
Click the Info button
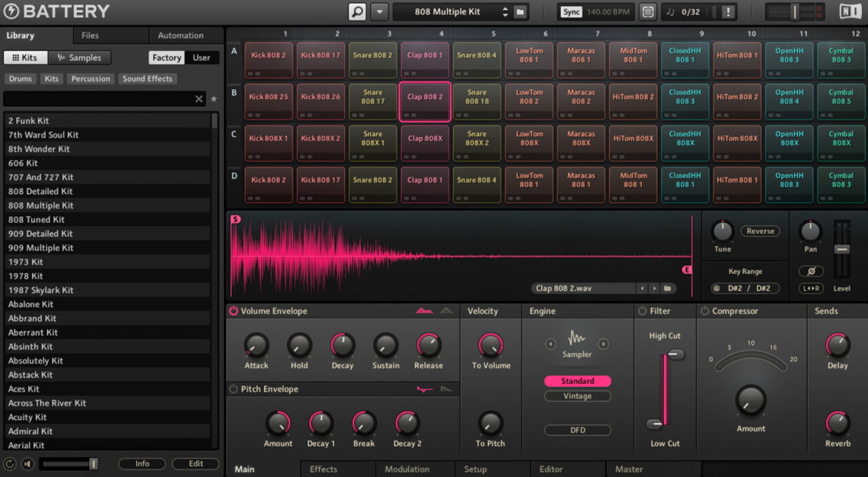[x=142, y=464]
